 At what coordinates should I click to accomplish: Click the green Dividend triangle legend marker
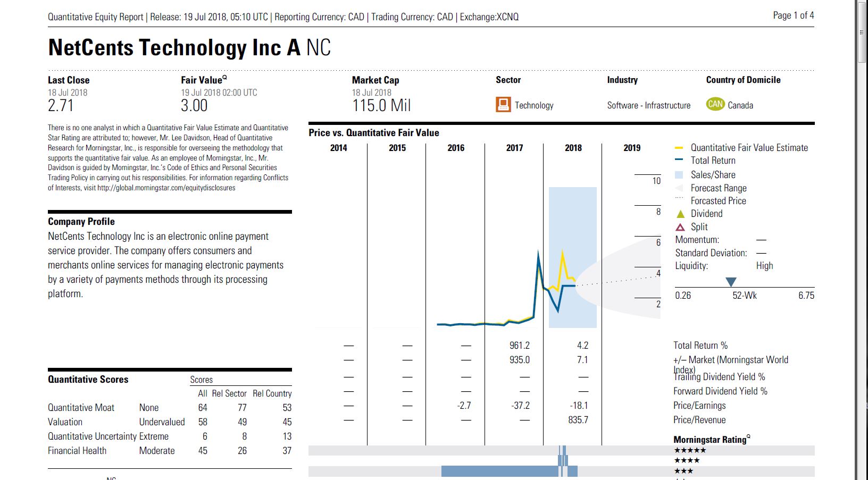[680, 214]
